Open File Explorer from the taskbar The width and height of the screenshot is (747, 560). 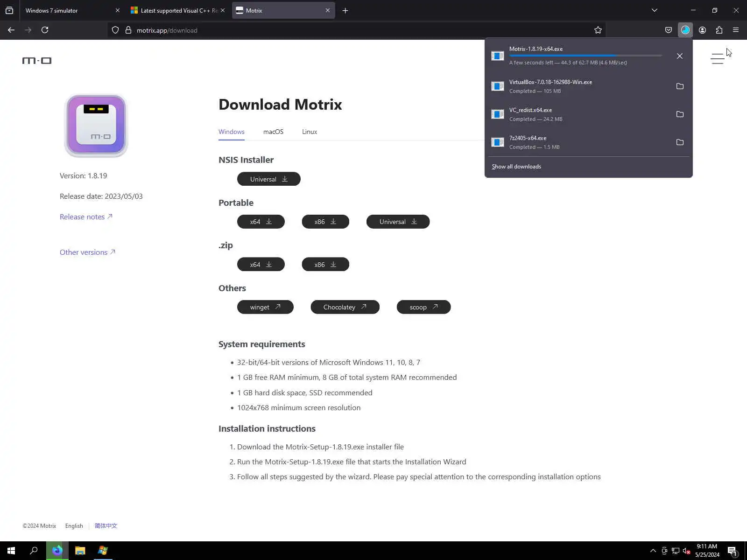(80, 551)
